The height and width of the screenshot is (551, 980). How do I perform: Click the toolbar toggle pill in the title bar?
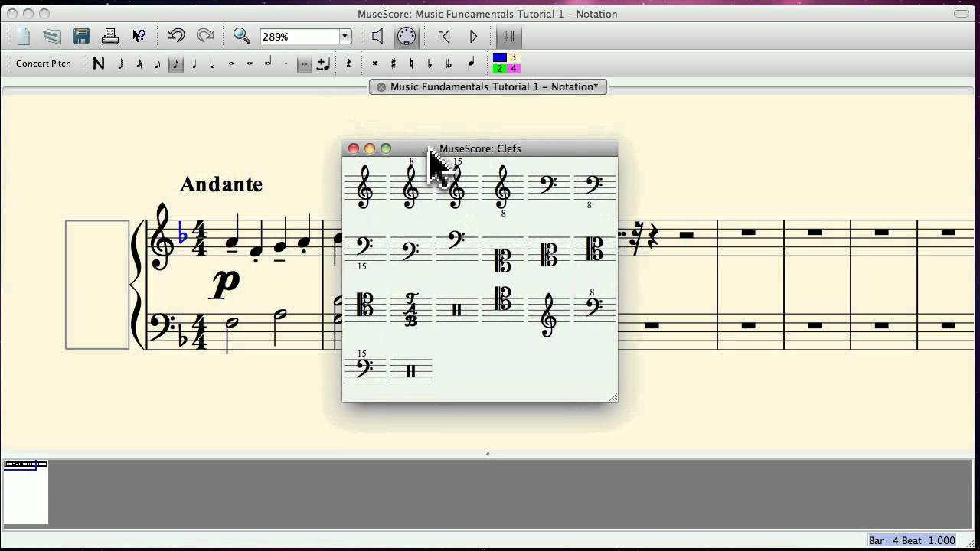click(x=962, y=14)
